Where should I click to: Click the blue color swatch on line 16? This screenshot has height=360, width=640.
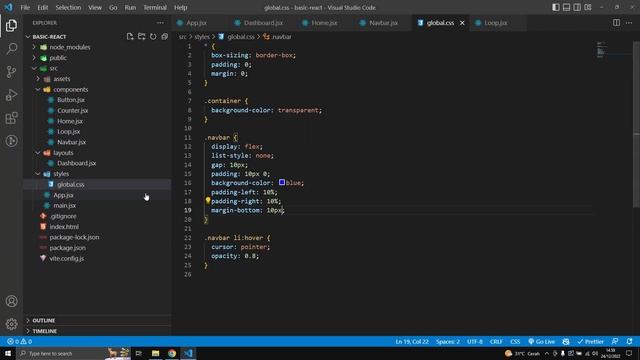point(282,182)
